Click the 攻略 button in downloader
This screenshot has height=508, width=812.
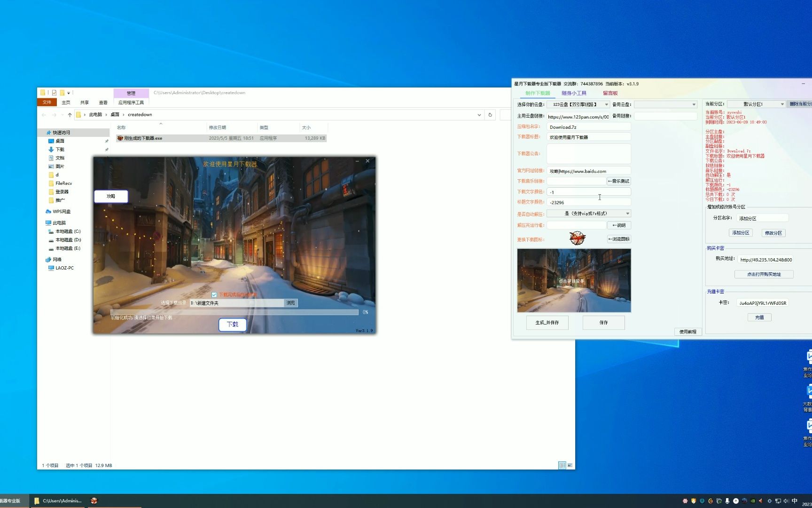coord(111,196)
